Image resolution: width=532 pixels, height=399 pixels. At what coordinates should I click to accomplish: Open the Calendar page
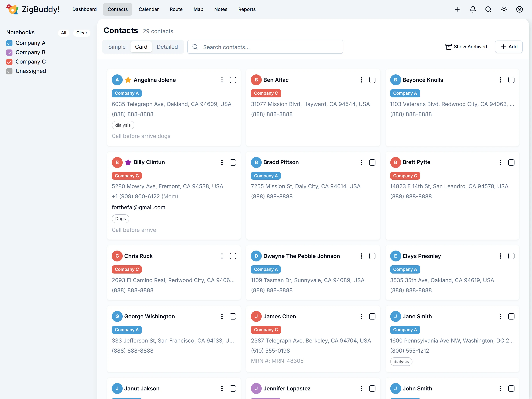149,9
